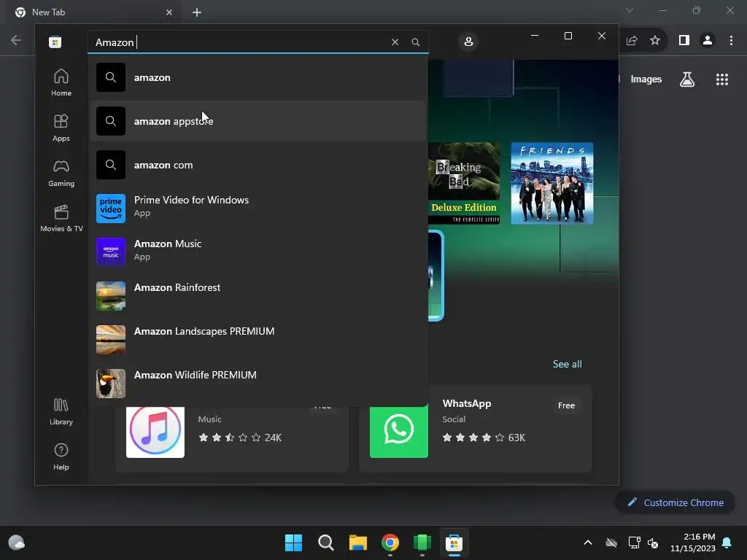This screenshot has width=747, height=560.
Task: Open Home in Microsoft Store sidebar
Action: [x=61, y=82]
